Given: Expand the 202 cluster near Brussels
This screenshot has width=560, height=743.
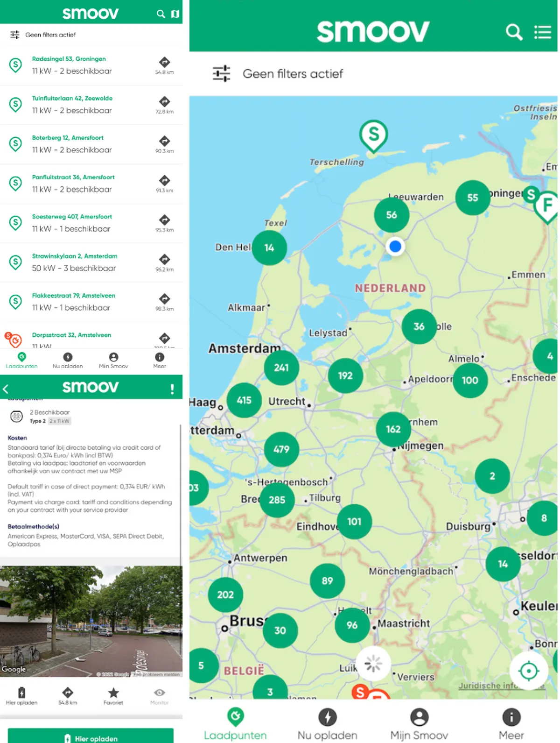Looking at the screenshot, I should coord(225,594).
